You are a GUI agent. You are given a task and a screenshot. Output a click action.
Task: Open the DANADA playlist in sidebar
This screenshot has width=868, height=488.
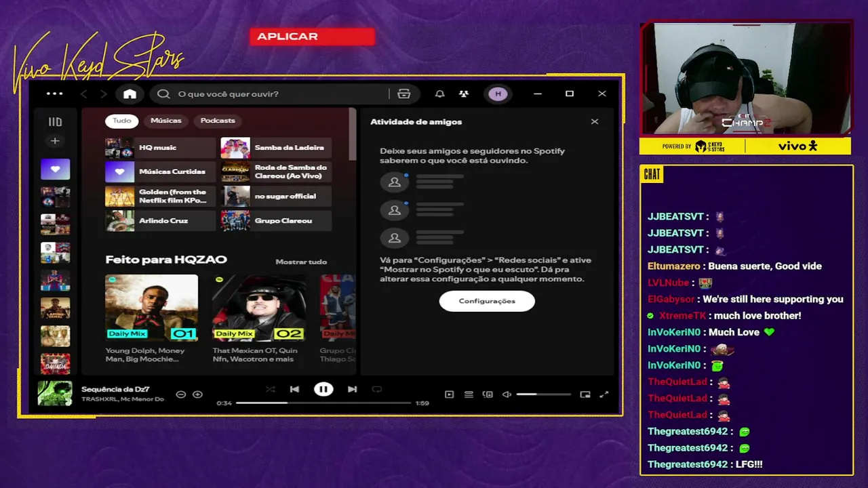pos(55,364)
